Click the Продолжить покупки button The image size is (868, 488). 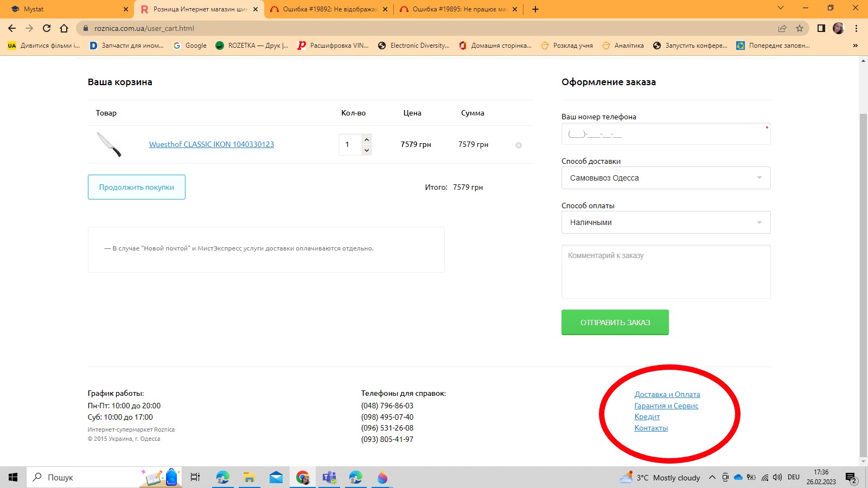pyautogui.click(x=136, y=187)
